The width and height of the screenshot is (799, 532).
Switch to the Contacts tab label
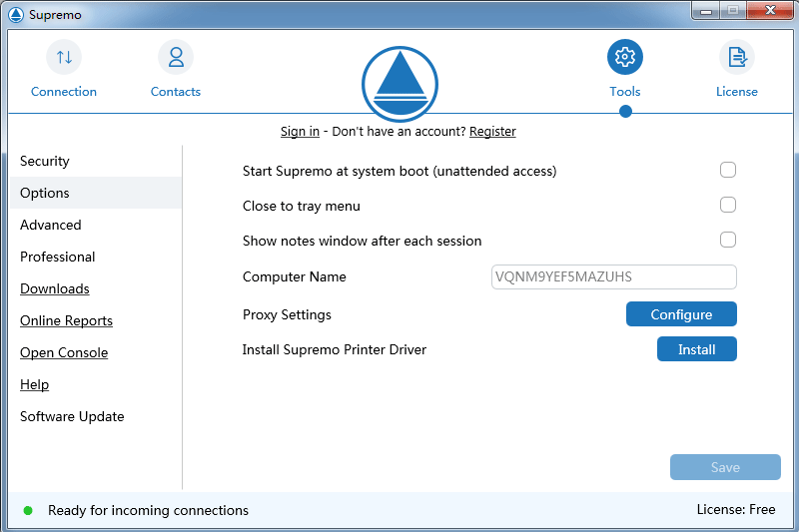pyautogui.click(x=176, y=92)
